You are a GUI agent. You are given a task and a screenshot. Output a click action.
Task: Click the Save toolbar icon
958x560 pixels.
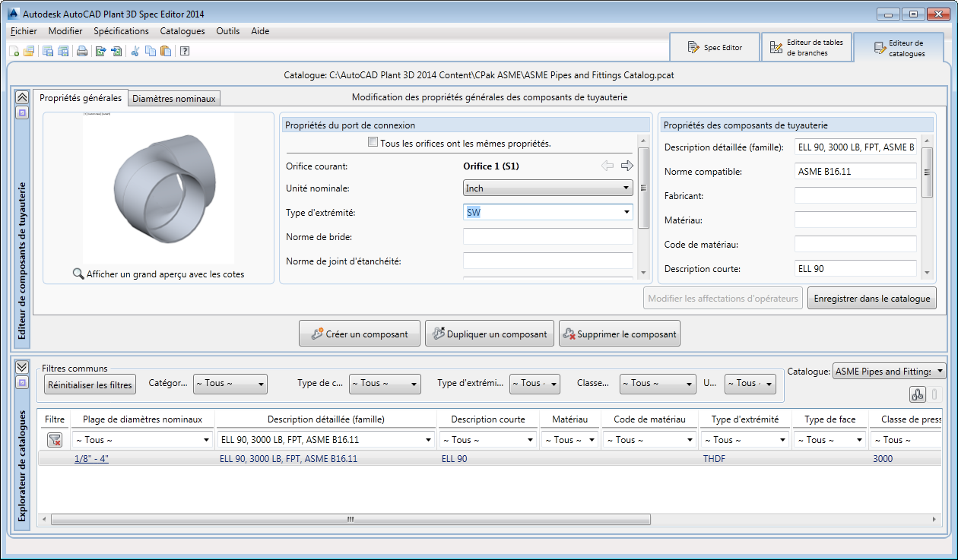click(48, 51)
